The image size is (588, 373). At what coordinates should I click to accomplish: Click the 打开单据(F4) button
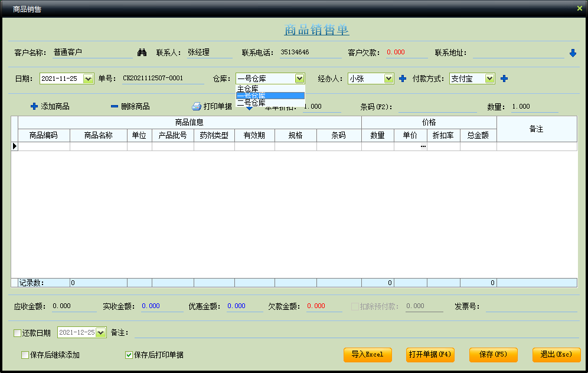click(x=430, y=355)
